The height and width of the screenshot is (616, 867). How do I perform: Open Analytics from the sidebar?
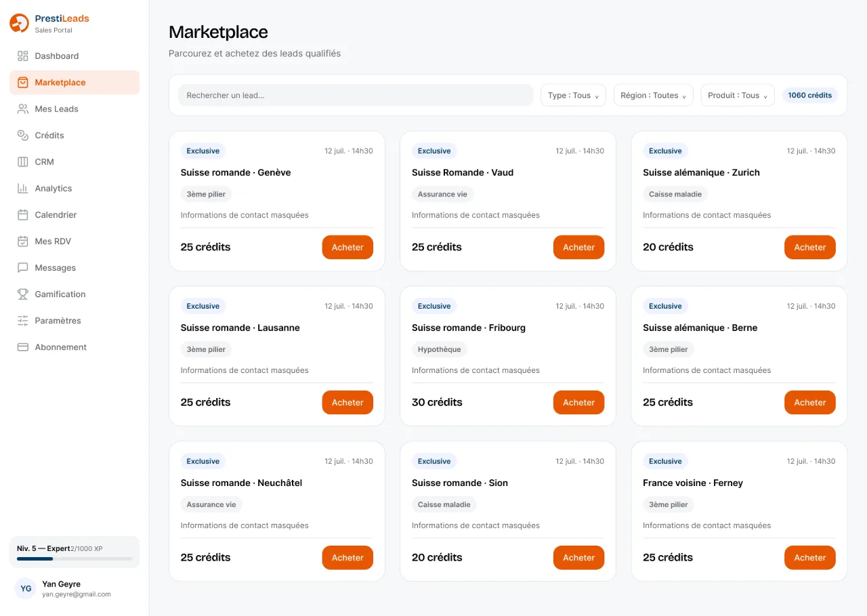75,188
